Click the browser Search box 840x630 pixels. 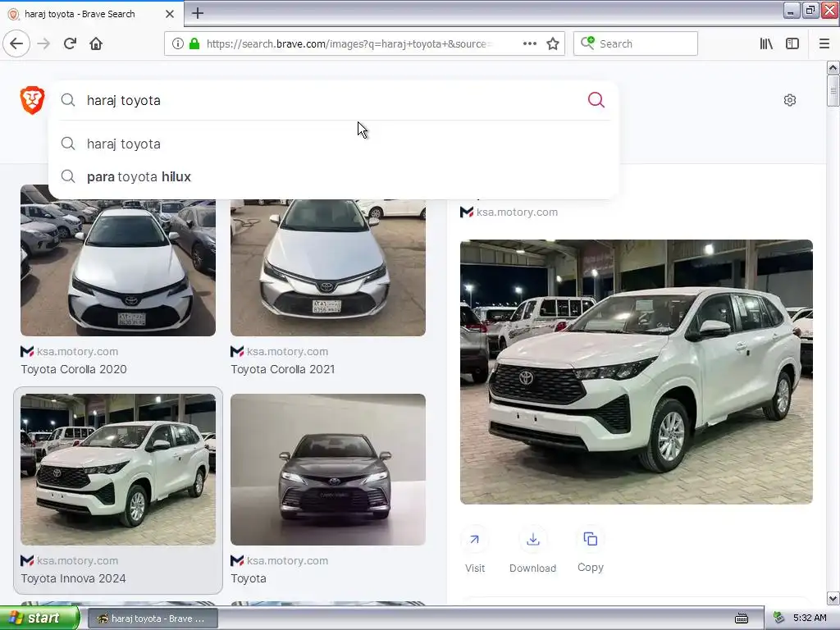point(636,43)
